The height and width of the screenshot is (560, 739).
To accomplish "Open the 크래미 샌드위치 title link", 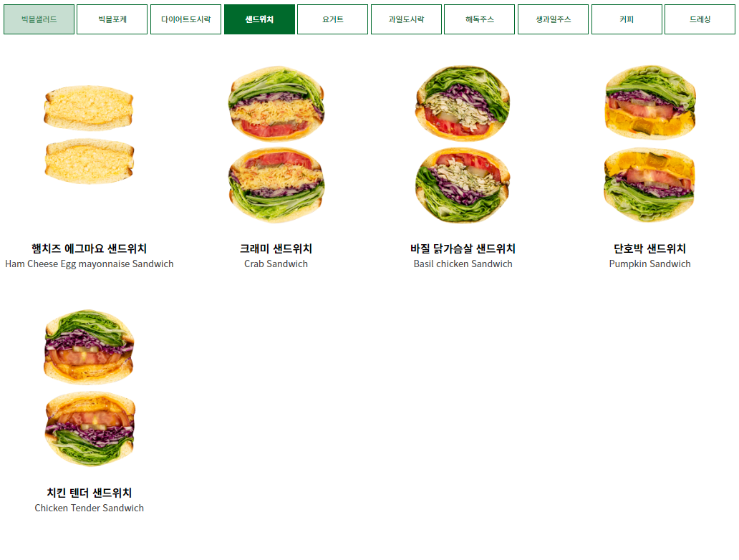I will click(276, 248).
